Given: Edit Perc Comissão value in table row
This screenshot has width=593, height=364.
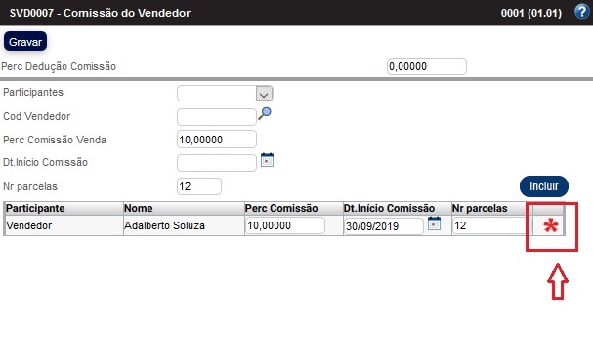Looking at the screenshot, I should pos(285,225).
